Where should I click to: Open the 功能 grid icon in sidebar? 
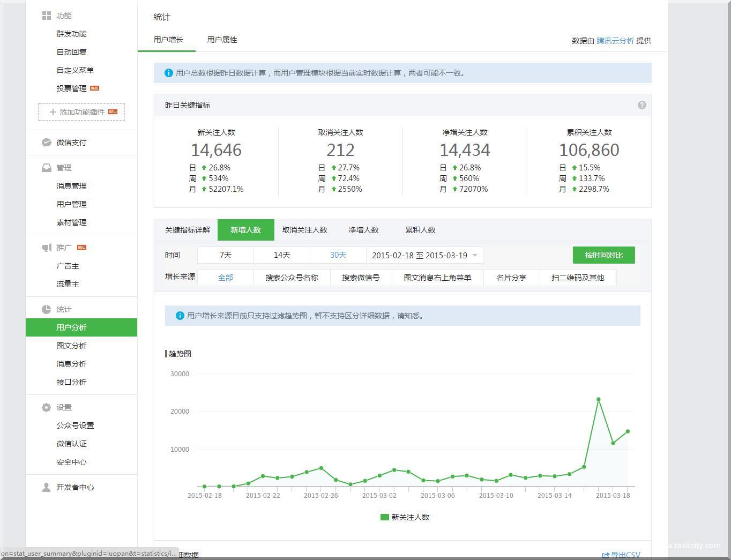pyautogui.click(x=47, y=15)
